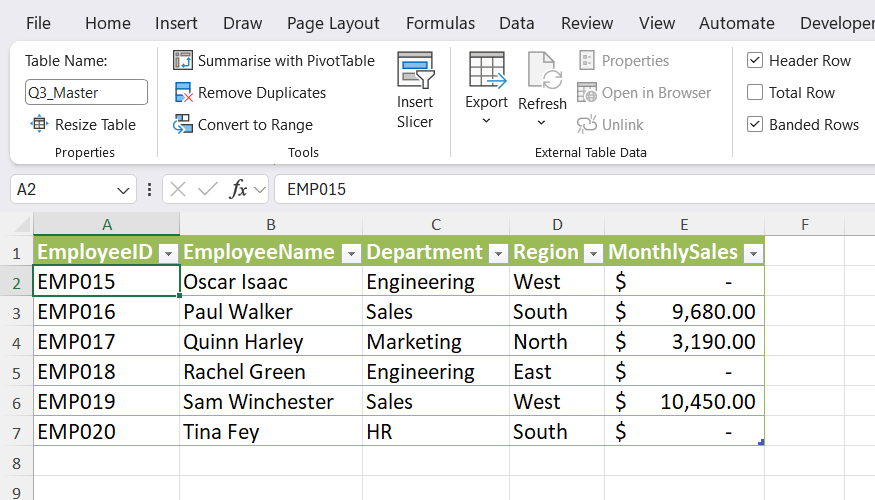Click the Select All corner triangle

(x=22, y=224)
